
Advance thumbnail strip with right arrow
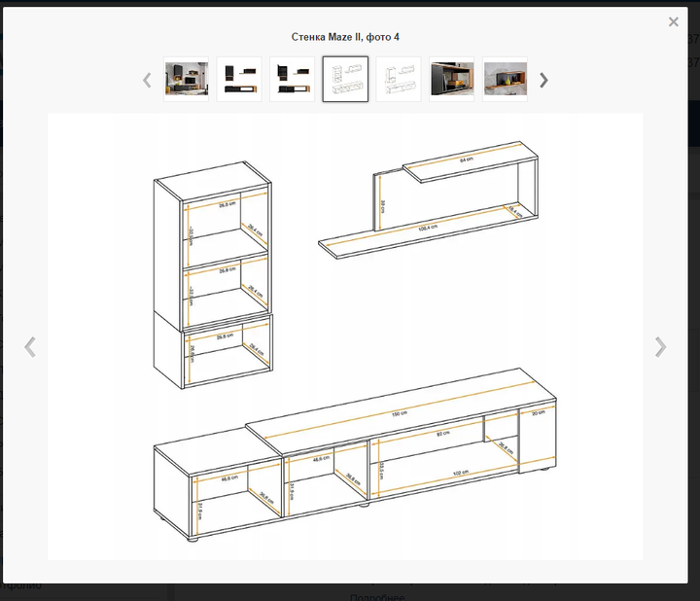[543, 81]
